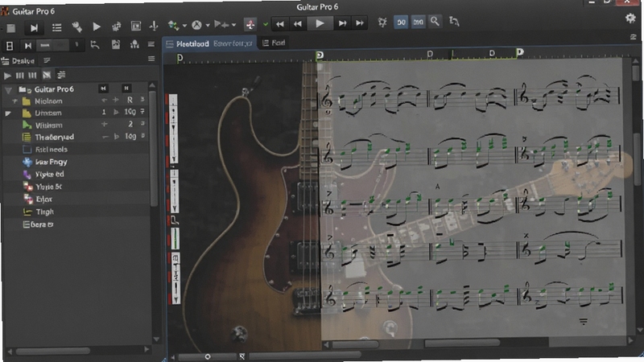Image resolution: width=644 pixels, height=362 pixels.
Task: Click the circular X icon in toolbar
Action: (197, 26)
